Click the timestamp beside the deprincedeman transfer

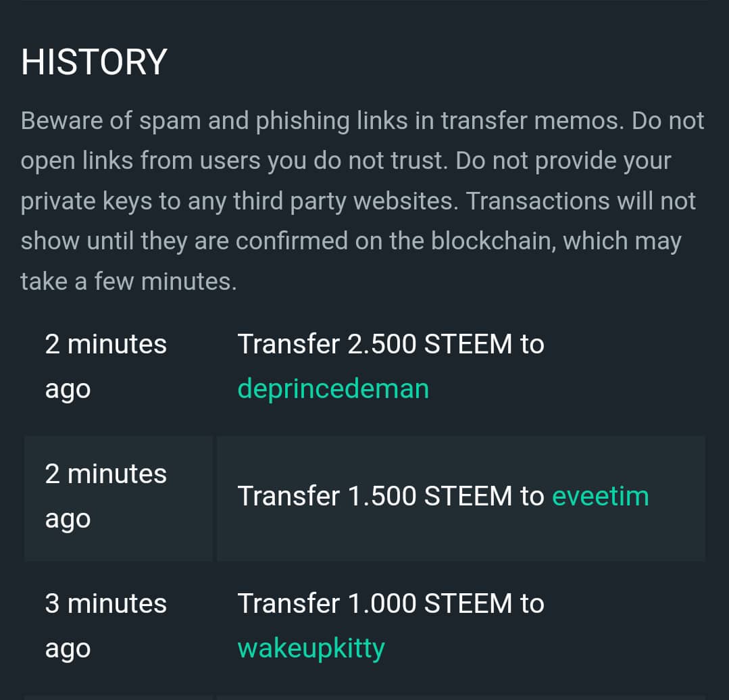(105, 366)
